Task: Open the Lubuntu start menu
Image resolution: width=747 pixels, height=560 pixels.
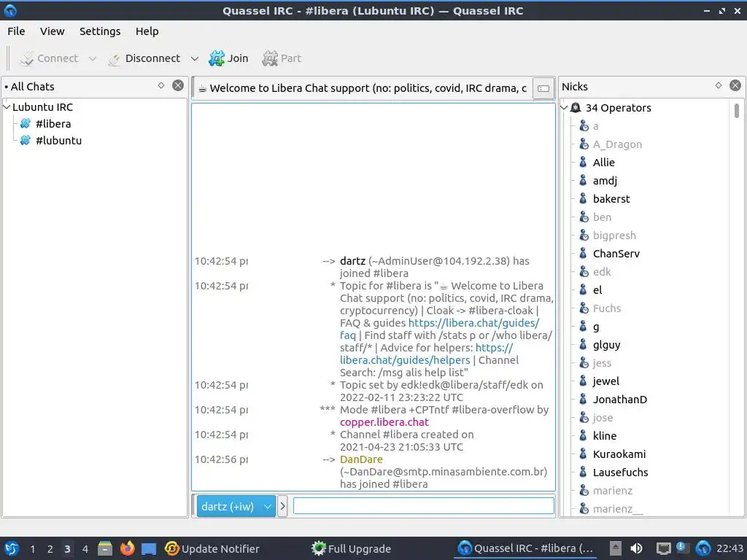Action: [12, 548]
